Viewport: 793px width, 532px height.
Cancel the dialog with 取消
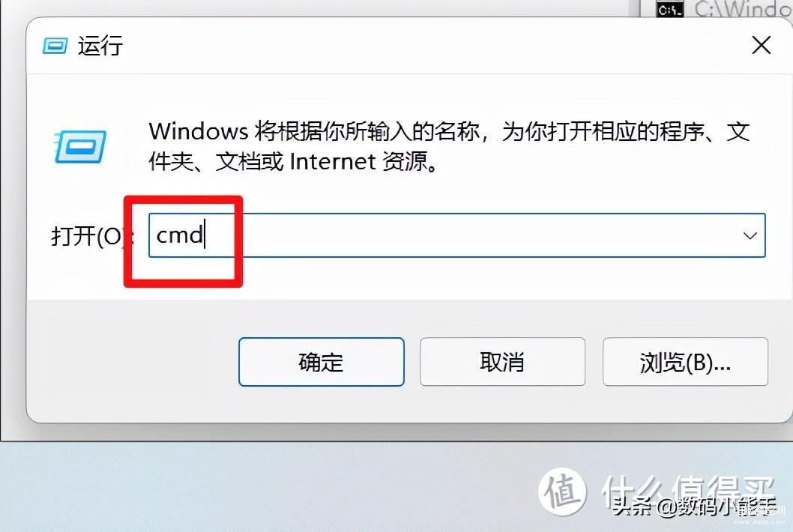[x=502, y=362]
